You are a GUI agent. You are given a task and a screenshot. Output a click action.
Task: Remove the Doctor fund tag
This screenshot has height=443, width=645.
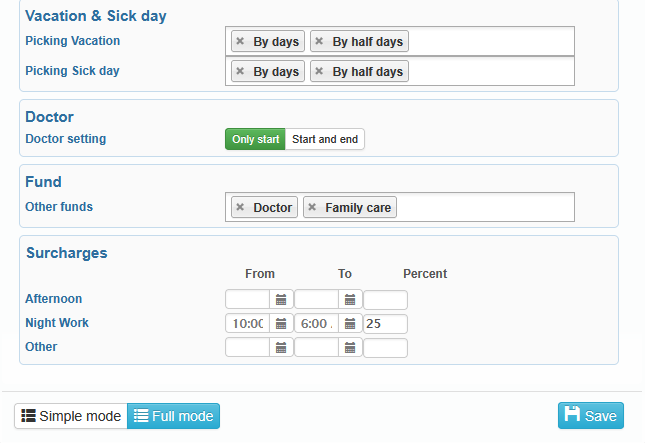[x=240, y=207]
